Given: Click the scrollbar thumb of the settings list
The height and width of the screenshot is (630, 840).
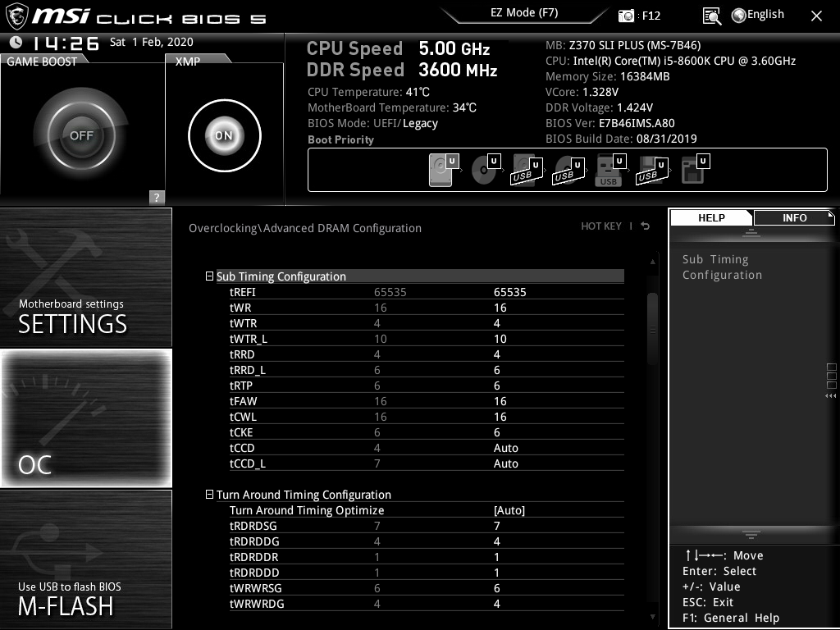Looking at the screenshot, I should click(x=652, y=330).
